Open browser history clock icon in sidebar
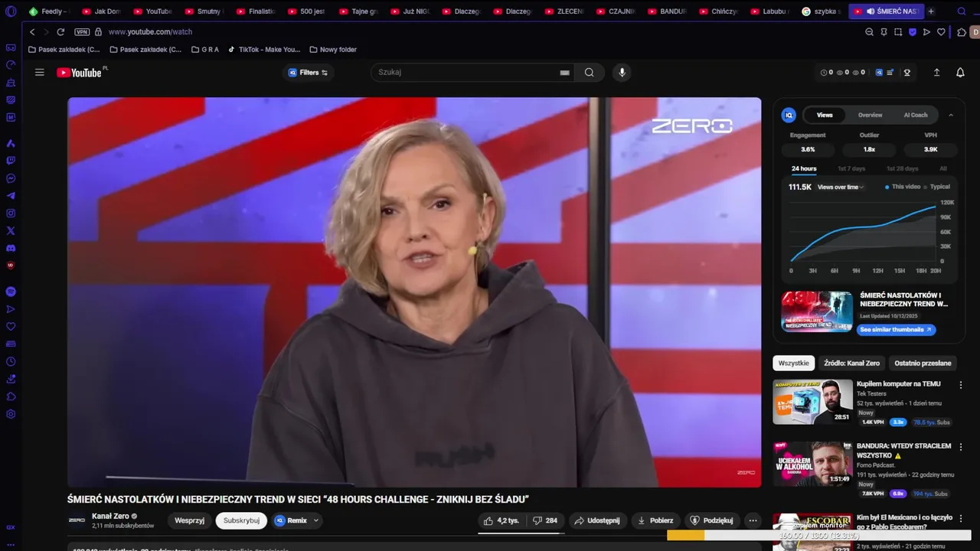 pyautogui.click(x=11, y=361)
